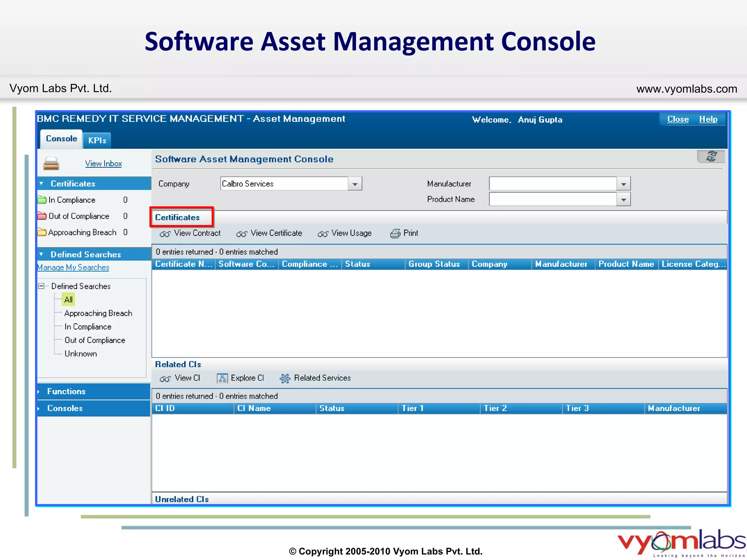Click the Explore CI icon
747x560 pixels.
pos(222,378)
